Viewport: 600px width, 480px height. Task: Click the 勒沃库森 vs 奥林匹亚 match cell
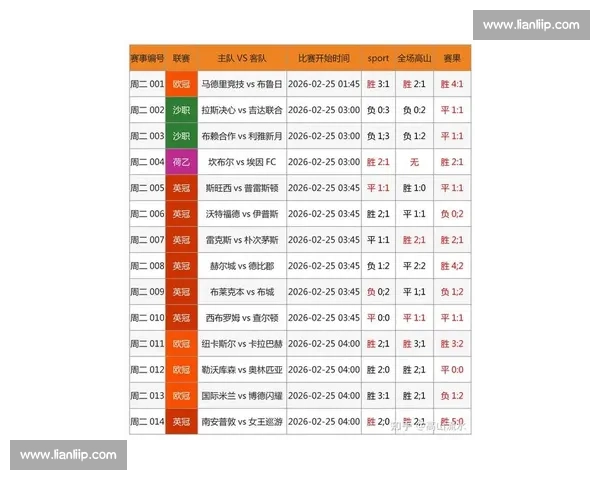click(242, 370)
